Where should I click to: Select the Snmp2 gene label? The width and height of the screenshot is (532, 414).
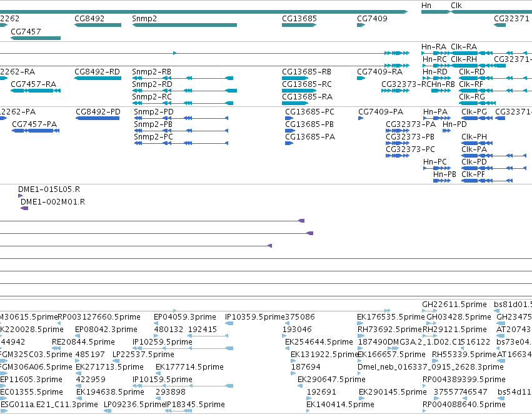click(144, 19)
